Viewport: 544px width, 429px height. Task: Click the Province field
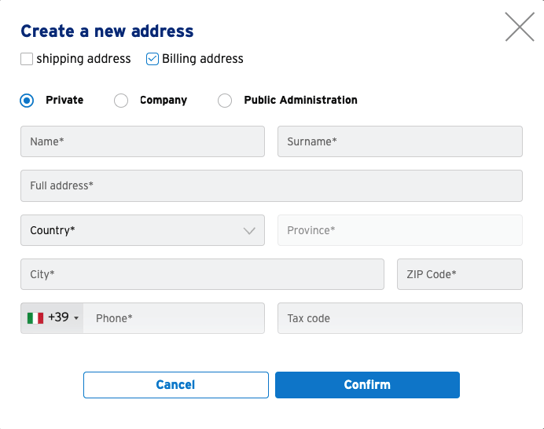pos(400,230)
